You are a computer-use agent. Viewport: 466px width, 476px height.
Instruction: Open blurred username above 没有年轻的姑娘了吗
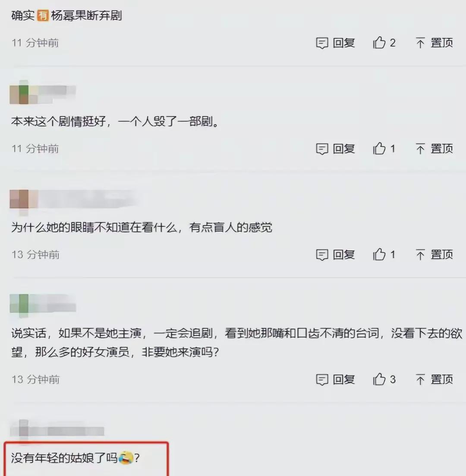(76, 431)
